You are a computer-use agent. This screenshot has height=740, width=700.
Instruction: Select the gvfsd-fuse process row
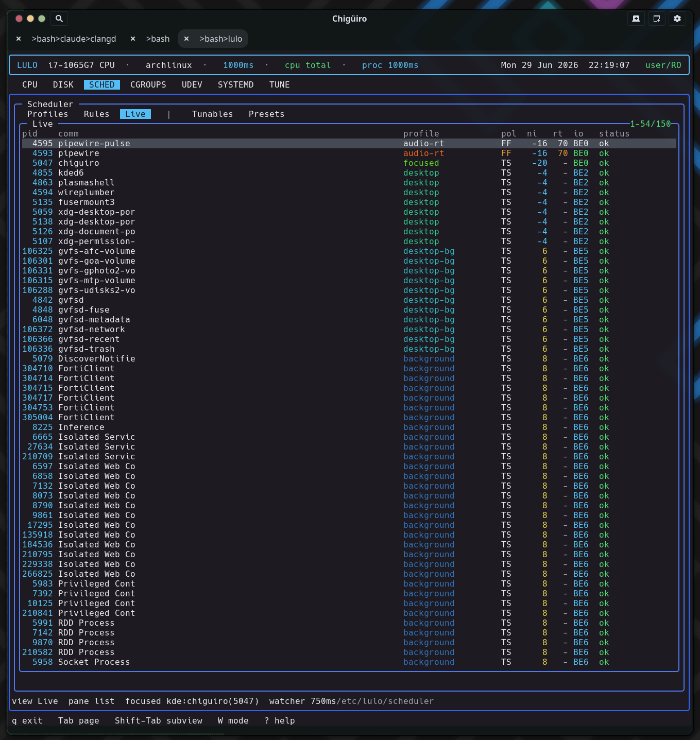349,309
